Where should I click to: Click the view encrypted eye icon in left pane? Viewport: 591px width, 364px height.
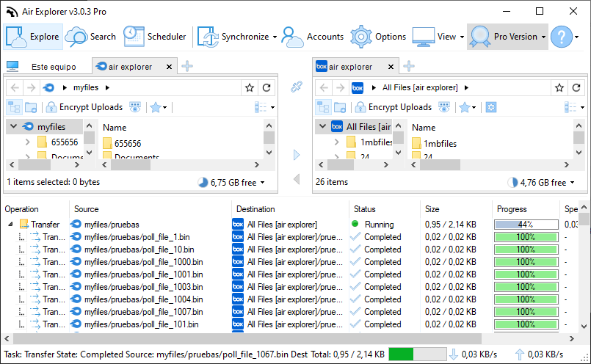pos(135,107)
